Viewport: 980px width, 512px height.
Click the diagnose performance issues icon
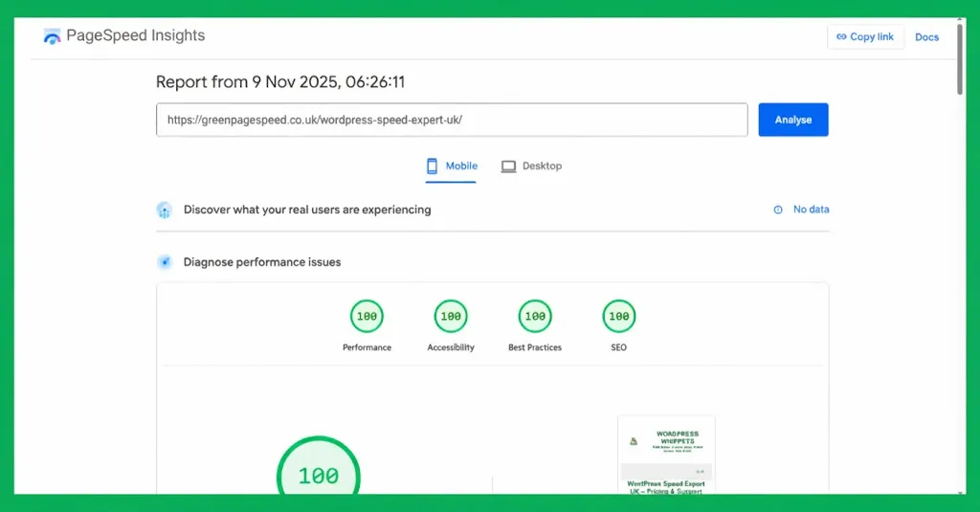[165, 262]
